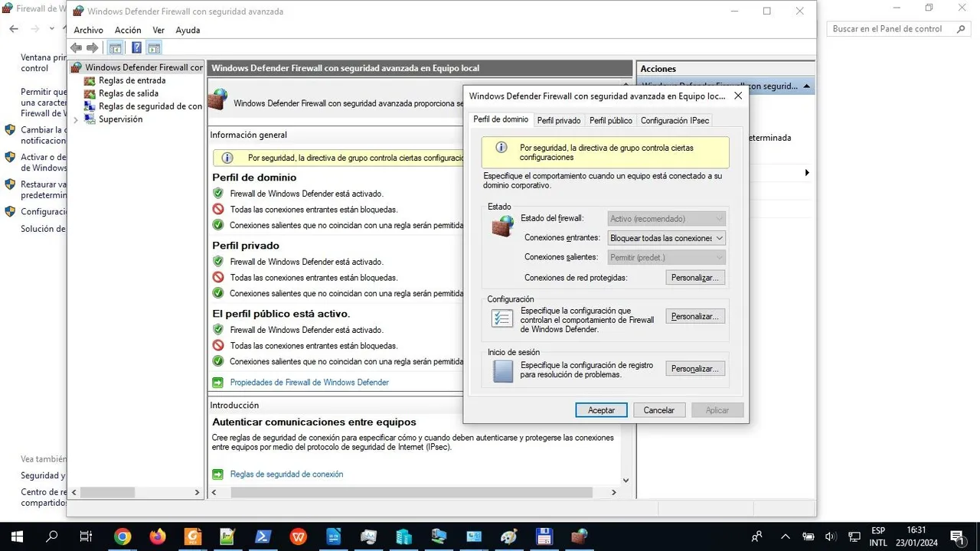This screenshot has height=551, width=980.
Task: Select Reglas de entrada in the tree
Action: [x=132, y=80]
